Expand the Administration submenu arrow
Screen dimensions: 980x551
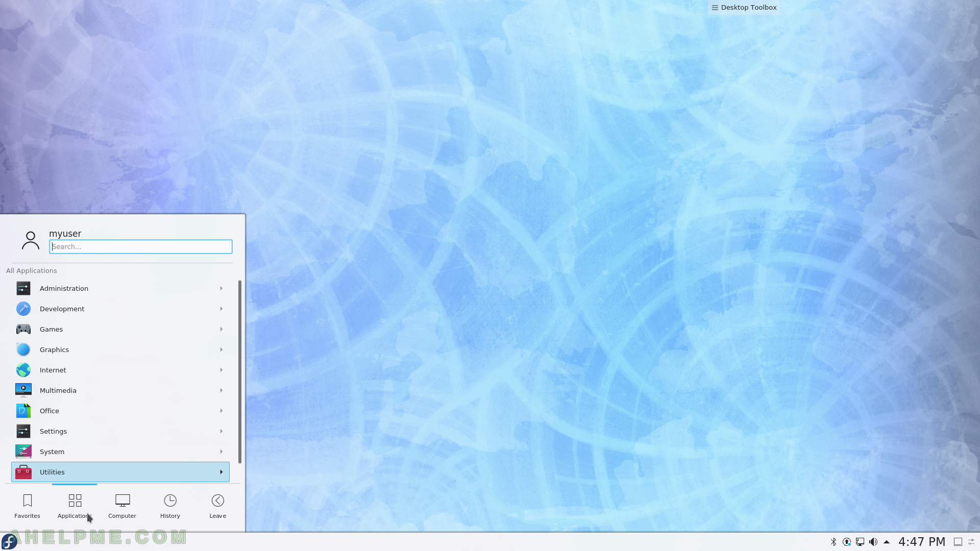[222, 288]
